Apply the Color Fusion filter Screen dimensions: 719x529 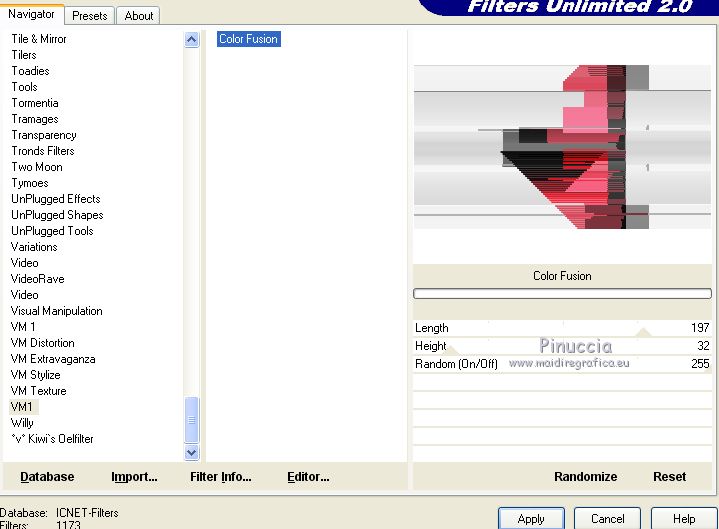click(x=531, y=518)
